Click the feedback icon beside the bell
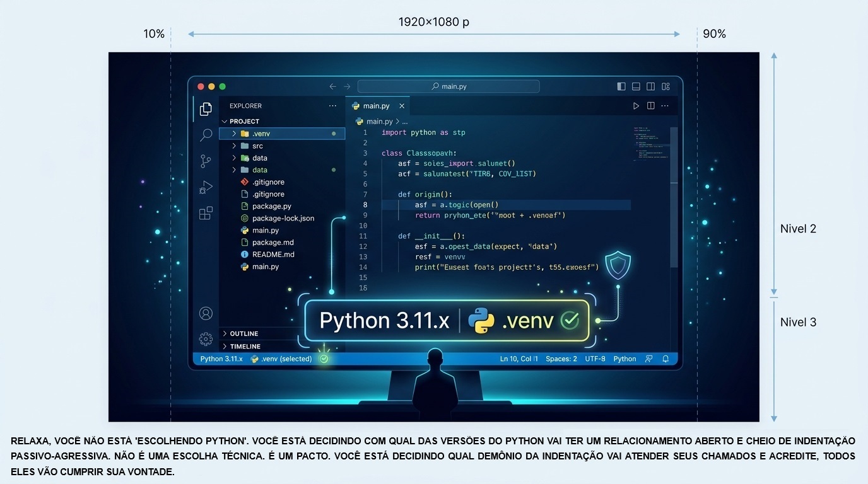868x484 pixels. [x=648, y=359]
